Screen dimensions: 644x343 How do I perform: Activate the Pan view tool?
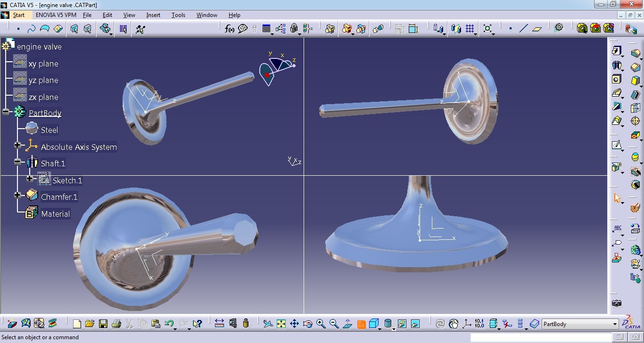coord(294,324)
